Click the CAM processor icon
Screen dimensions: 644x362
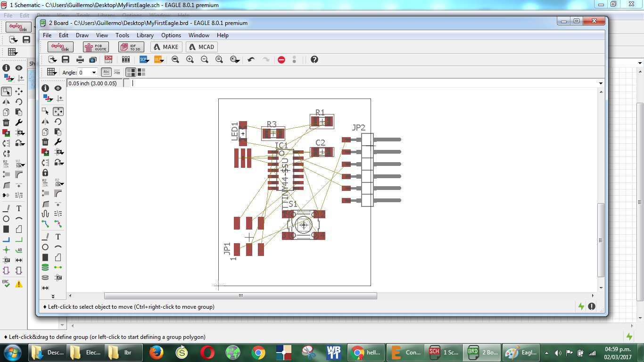click(x=93, y=59)
